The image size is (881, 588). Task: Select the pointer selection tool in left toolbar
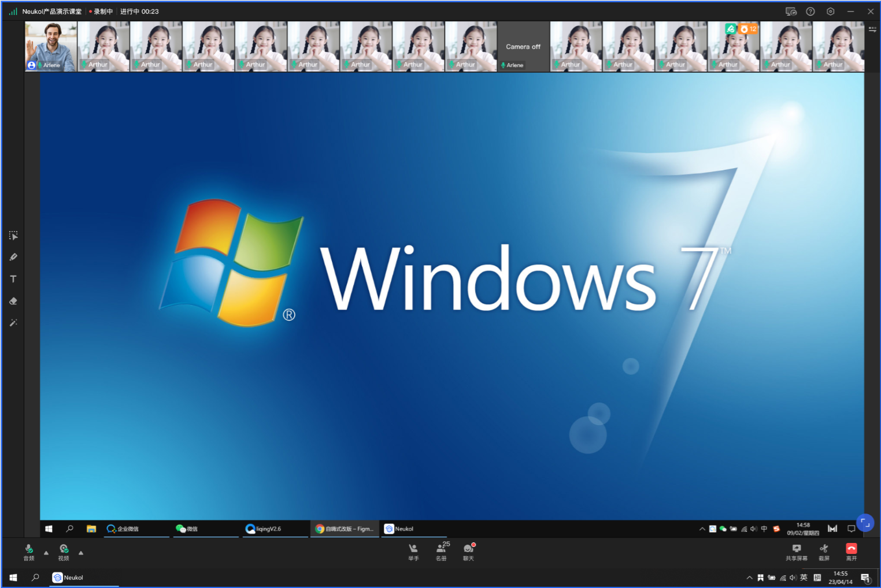coord(13,236)
